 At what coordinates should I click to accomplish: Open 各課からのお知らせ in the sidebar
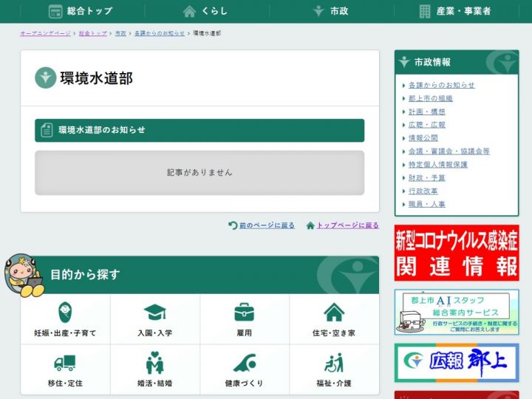coord(441,85)
